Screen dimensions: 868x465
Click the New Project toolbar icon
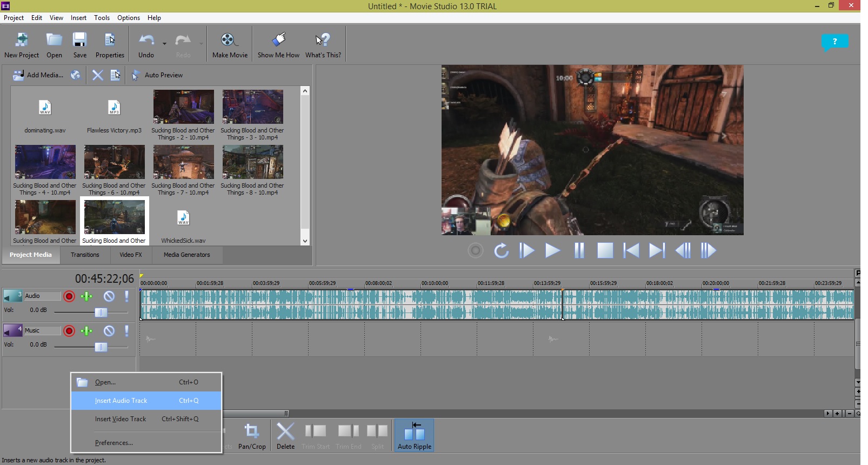[21, 45]
